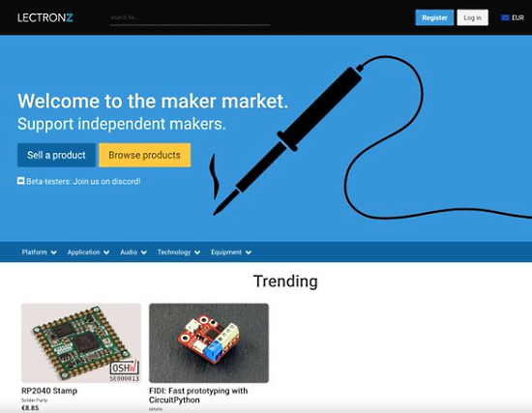The width and height of the screenshot is (532, 413).
Task: Click the Lectronz logo
Action: click(45, 17)
